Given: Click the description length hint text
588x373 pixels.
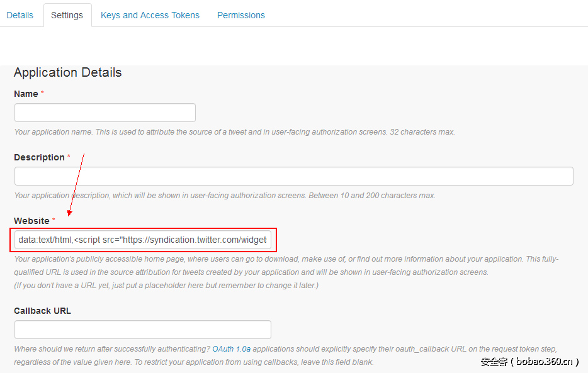Looking at the screenshot, I should pos(225,196).
